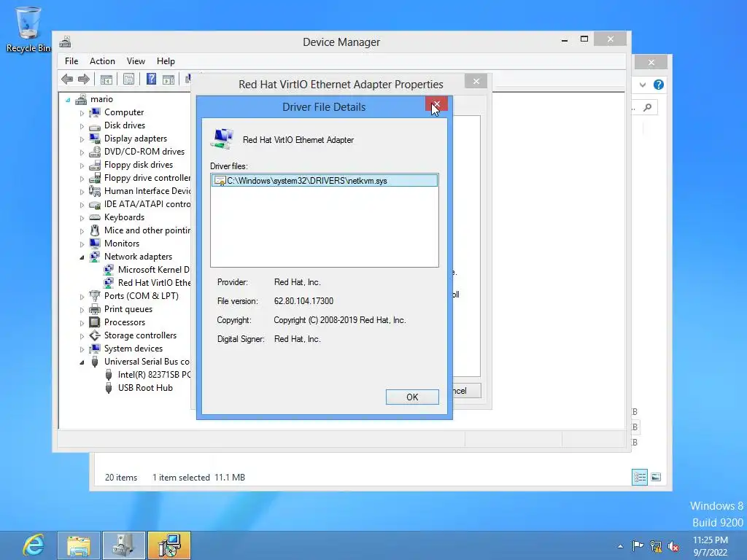Click the Control Panel taskbar button

point(169,545)
